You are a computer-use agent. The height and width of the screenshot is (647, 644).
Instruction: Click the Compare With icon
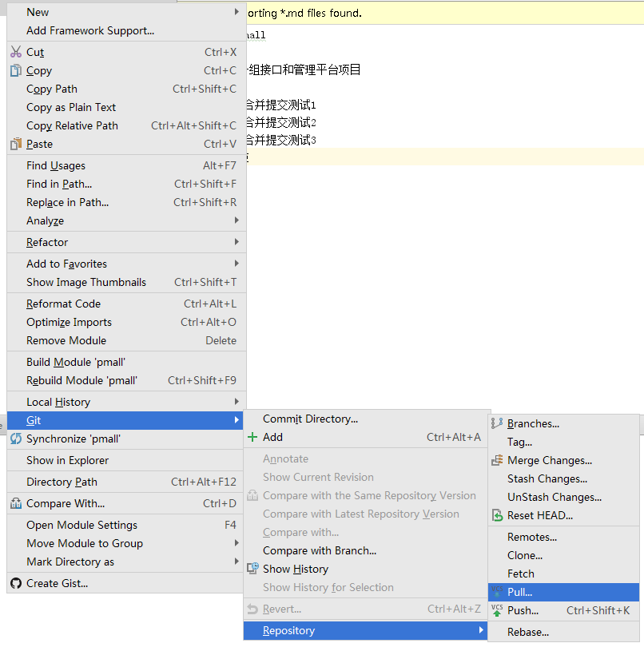pyautogui.click(x=16, y=503)
